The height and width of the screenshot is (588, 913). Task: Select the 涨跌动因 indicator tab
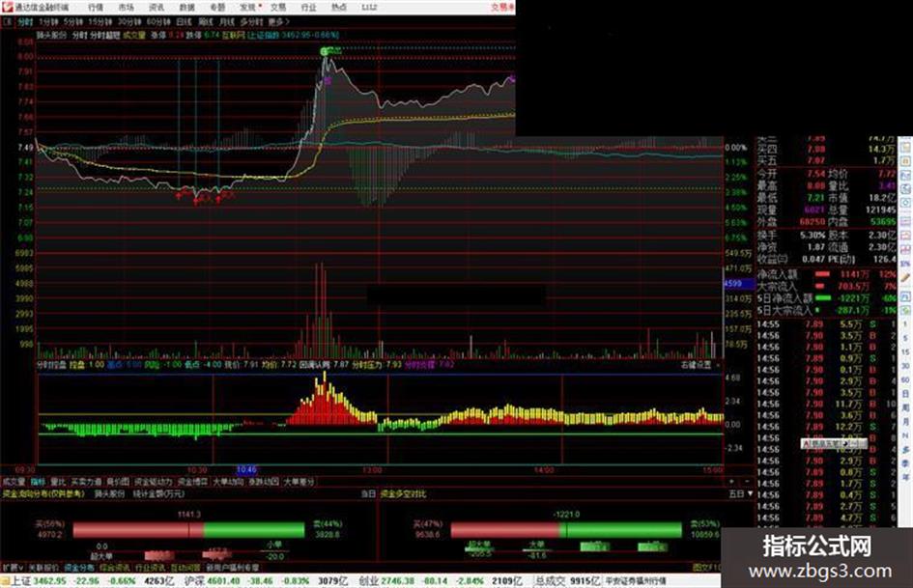[x=264, y=482]
